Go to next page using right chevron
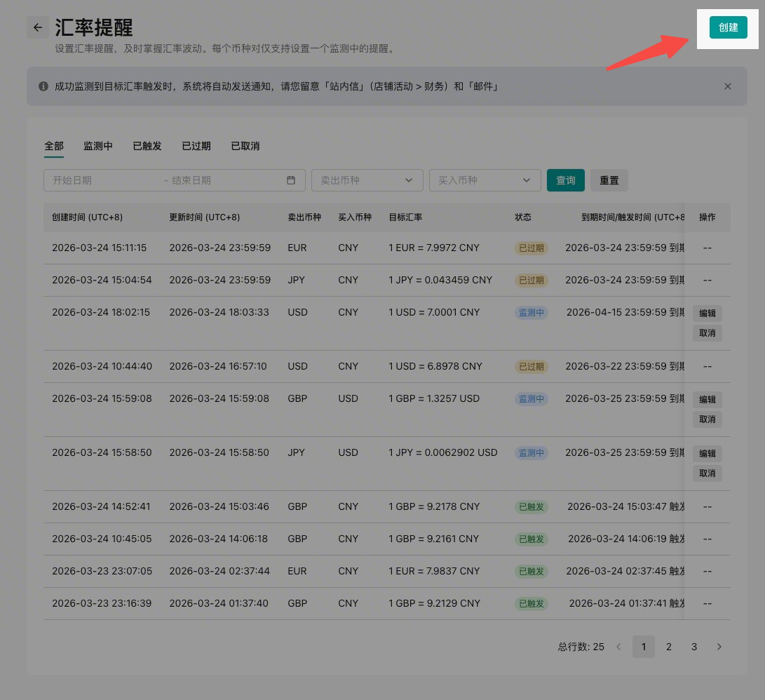The height and width of the screenshot is (700, 765). [719, 647]
